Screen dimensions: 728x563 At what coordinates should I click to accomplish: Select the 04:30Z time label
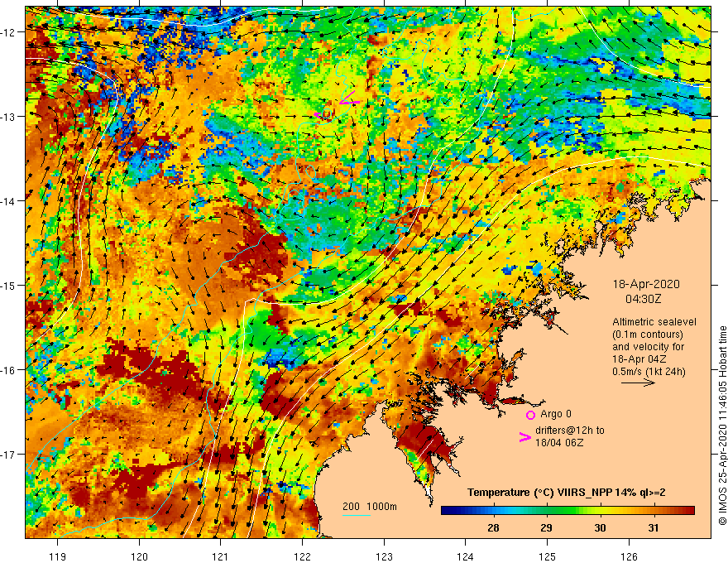pyautogui.click(x=643, y=299)
